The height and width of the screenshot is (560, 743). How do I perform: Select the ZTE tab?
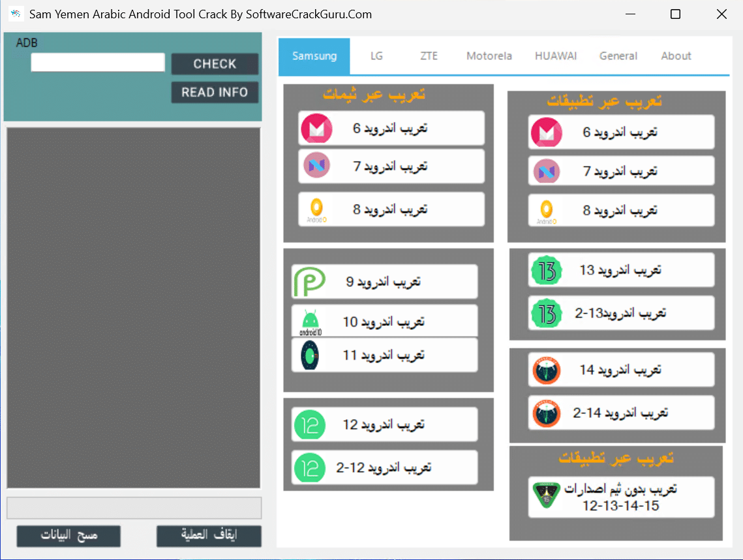(x=429, y=56)
